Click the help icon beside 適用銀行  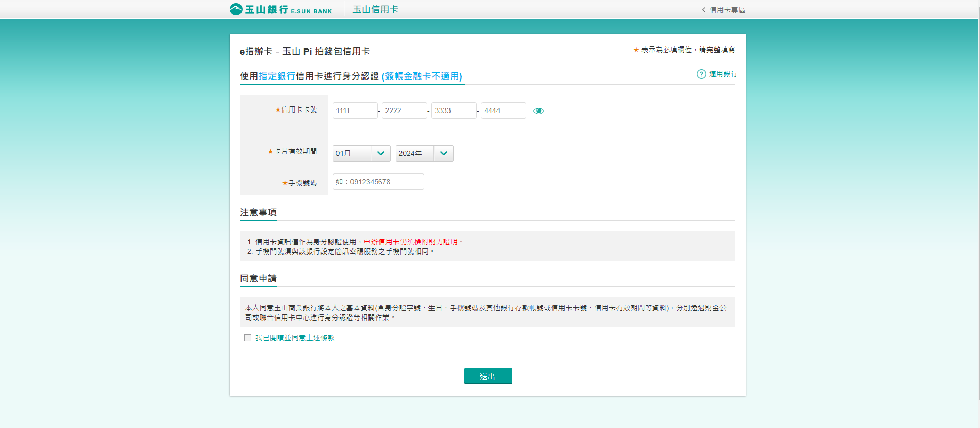[x=701, y=74]
